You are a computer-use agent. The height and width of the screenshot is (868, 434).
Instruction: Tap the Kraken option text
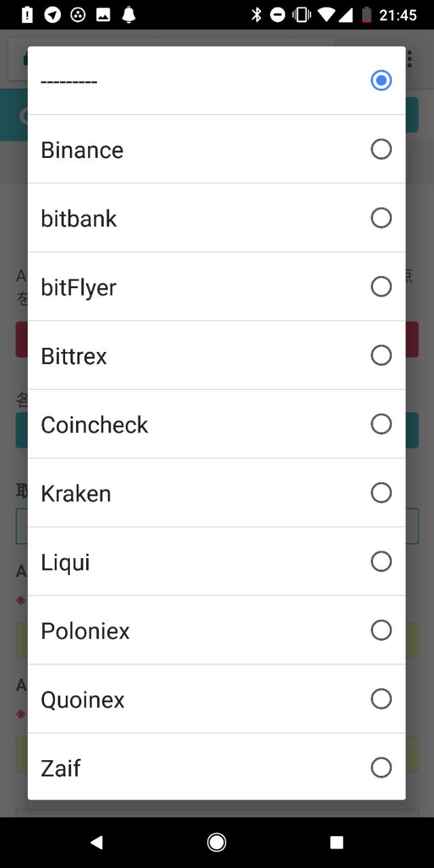point(76,494)
